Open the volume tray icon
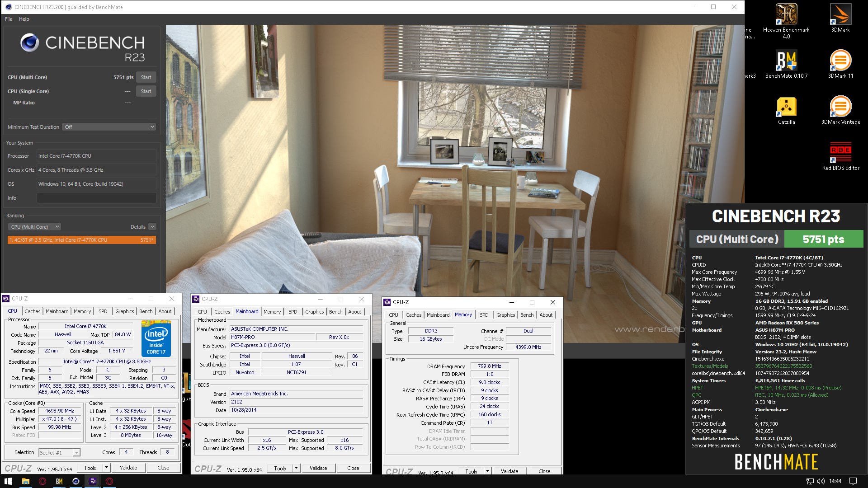The width and height of the screenshot is (868, 488). (821, 481)
